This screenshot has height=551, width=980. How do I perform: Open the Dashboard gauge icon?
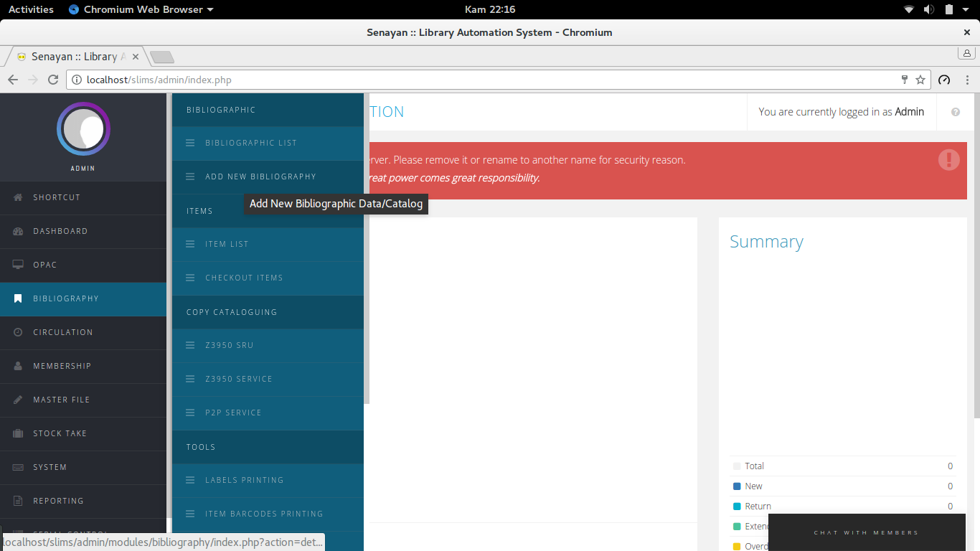(18, 231)
